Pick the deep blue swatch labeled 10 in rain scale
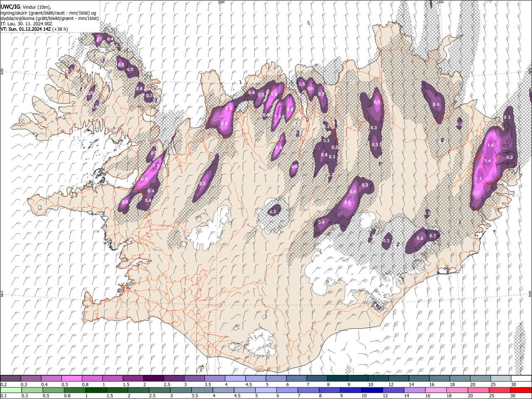The width and height of the screenshot is (532, 399). 372,390
